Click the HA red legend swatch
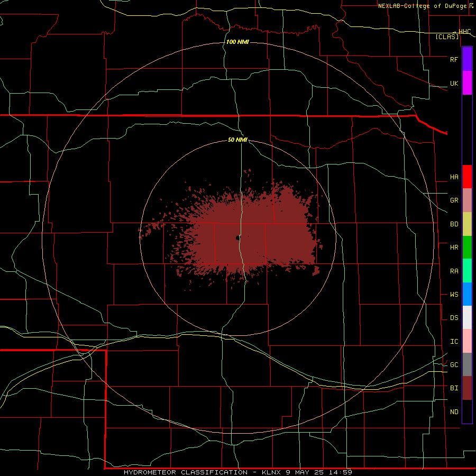This screenshot has height=476, width=476. click(x=467, y=177)
